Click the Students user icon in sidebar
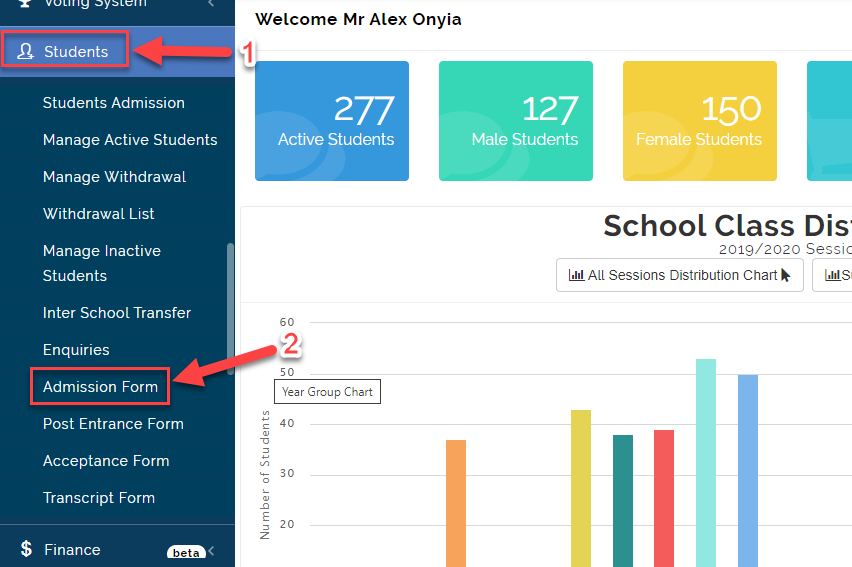This screenshot has width=852, height=567. (x=25, y=51)
